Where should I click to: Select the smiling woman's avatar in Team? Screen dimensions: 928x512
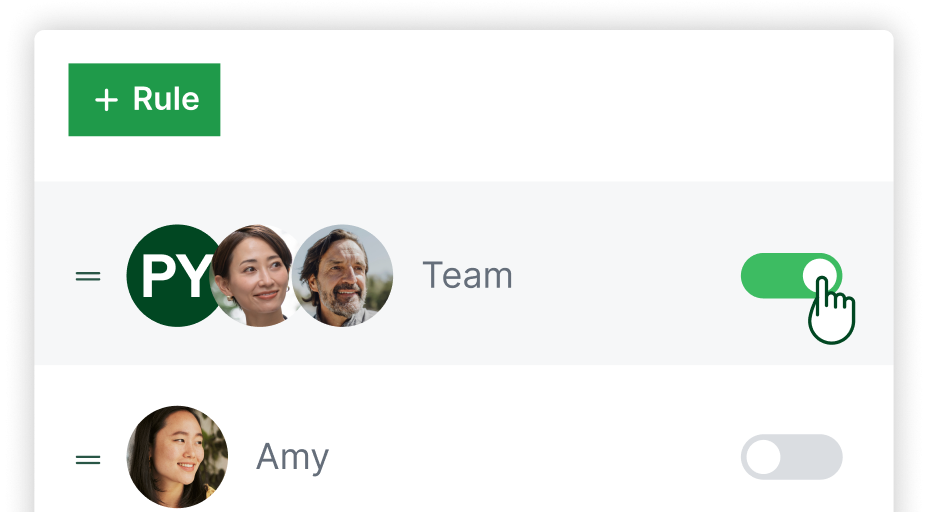(254, 275)
